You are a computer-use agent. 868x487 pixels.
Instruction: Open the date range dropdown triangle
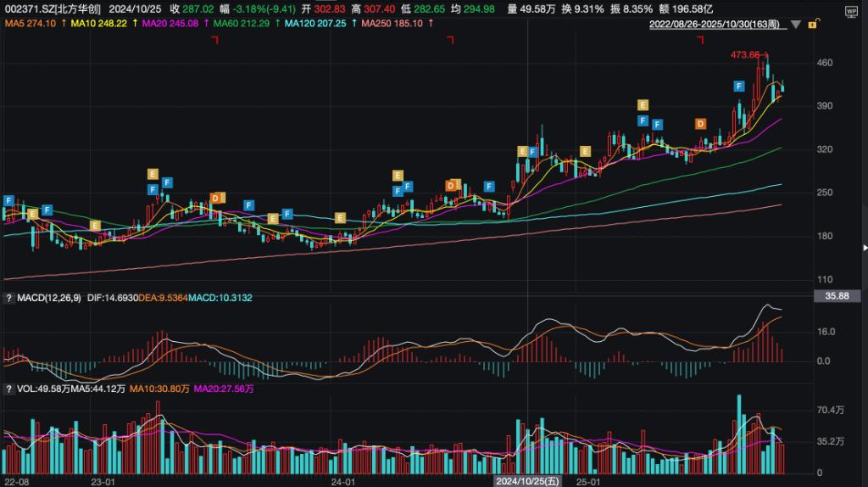point(795,25)
